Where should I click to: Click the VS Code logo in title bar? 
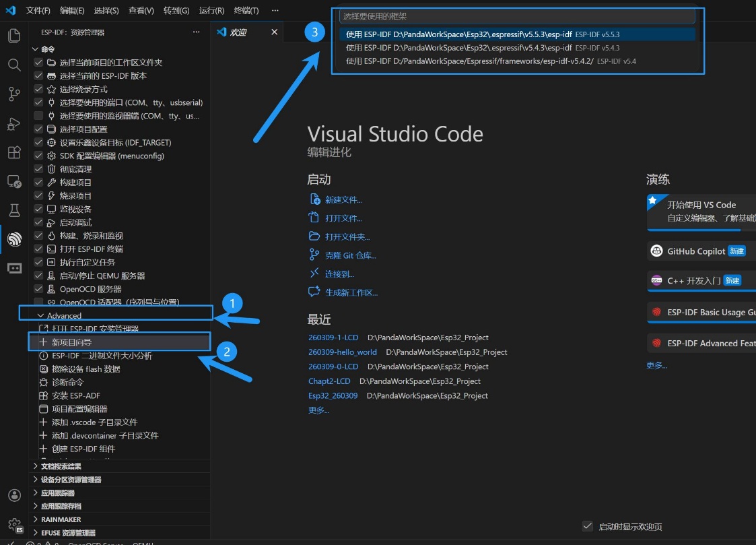click(11, 10)
